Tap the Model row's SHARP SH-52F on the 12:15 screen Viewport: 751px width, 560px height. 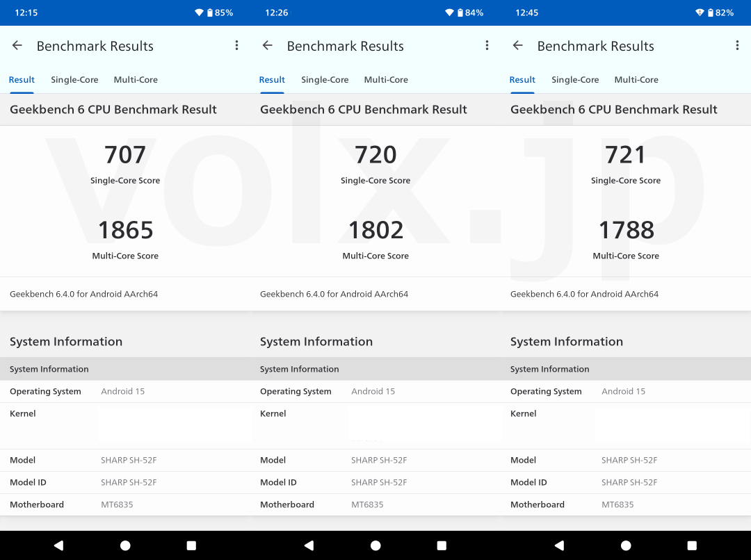tap(129, 460)
